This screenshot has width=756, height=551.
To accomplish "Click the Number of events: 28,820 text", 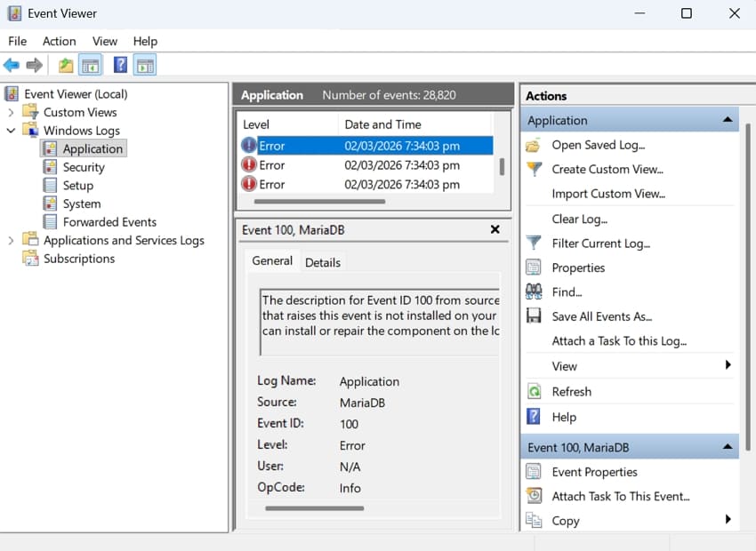I will point(389,95).
